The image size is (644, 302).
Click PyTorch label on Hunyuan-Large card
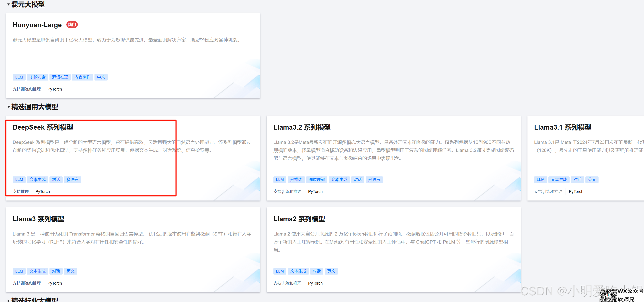55,89
